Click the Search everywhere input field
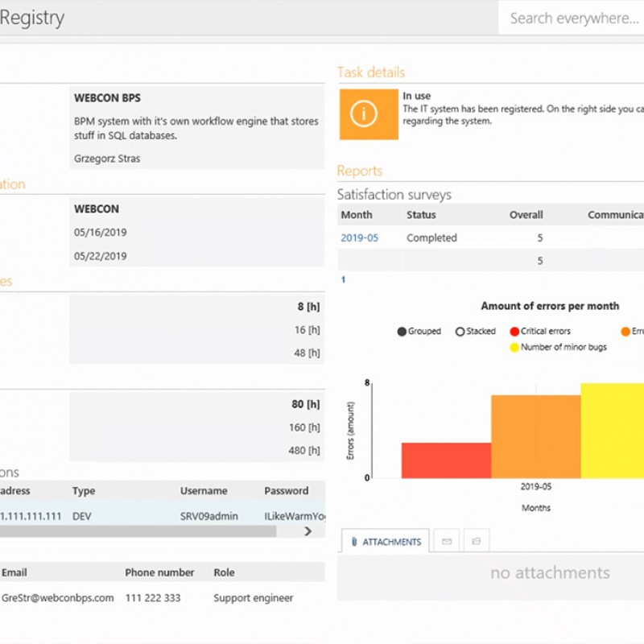 572,18
